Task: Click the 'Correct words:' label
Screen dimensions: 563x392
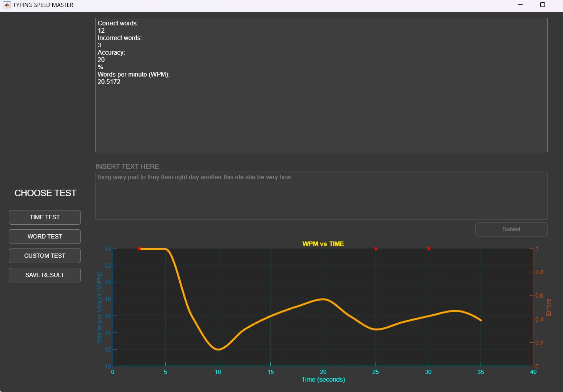Action: pos(118,23)
